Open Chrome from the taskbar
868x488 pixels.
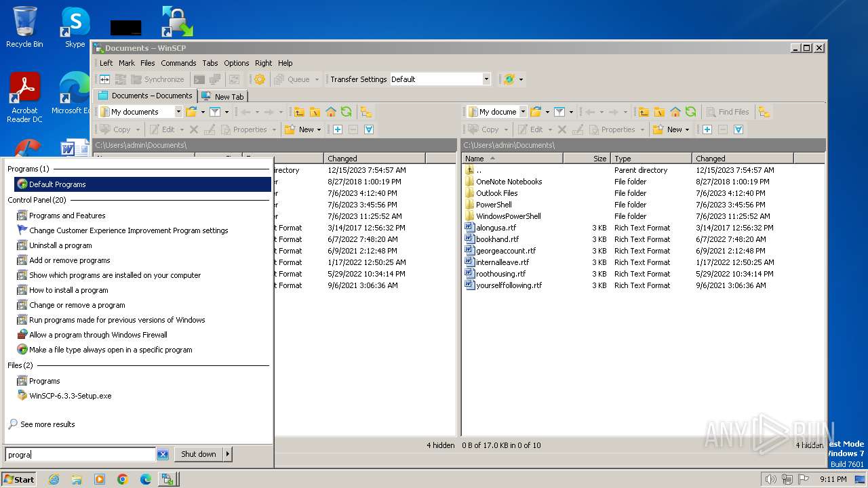click(123, 479)
